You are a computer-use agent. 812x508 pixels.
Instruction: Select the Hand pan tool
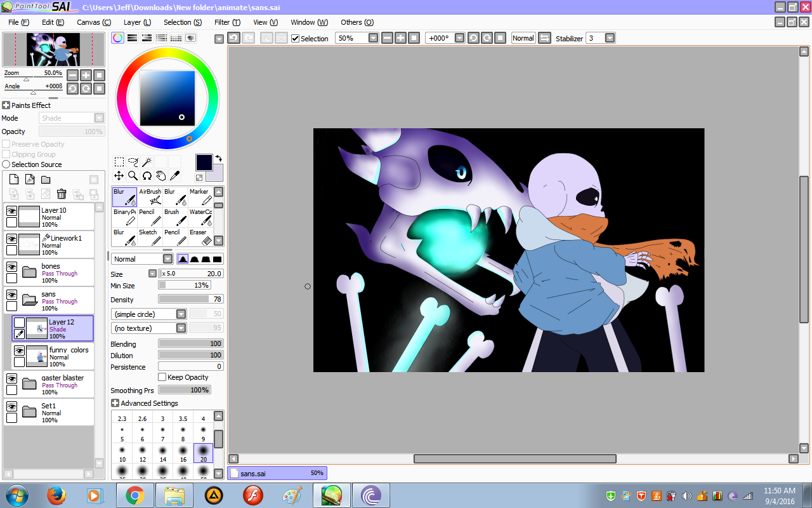point(160,176)
